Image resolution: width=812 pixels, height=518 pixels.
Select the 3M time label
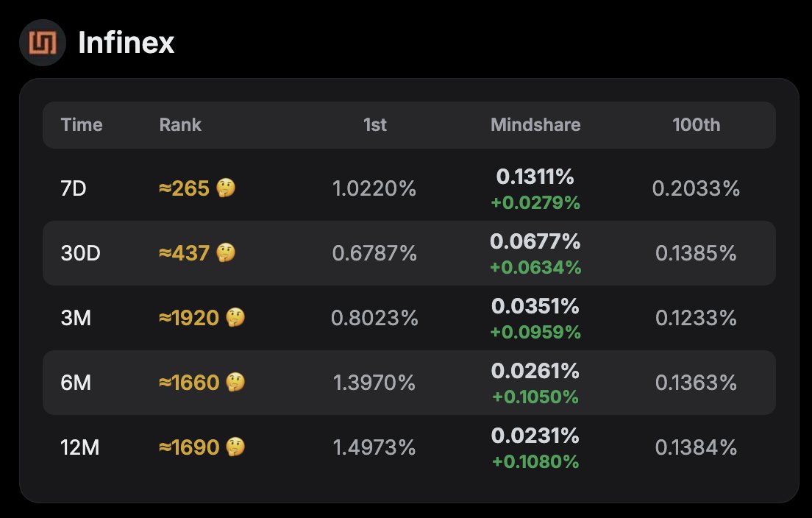tap(76, 318)
